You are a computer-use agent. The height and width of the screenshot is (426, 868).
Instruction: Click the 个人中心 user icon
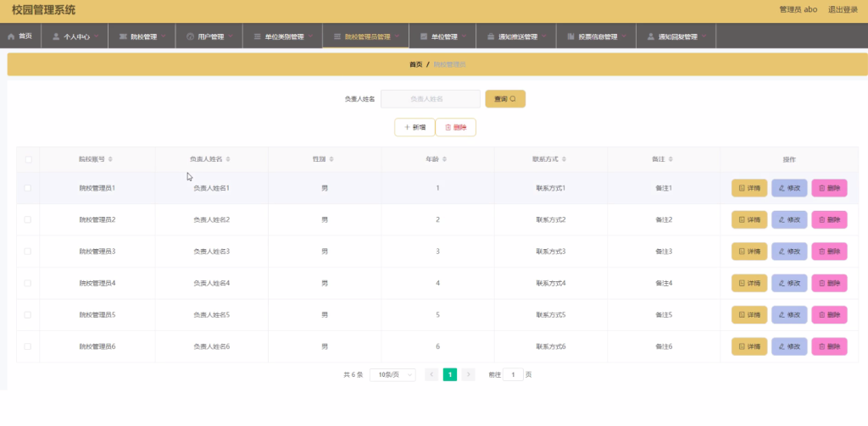pos(56,37)
